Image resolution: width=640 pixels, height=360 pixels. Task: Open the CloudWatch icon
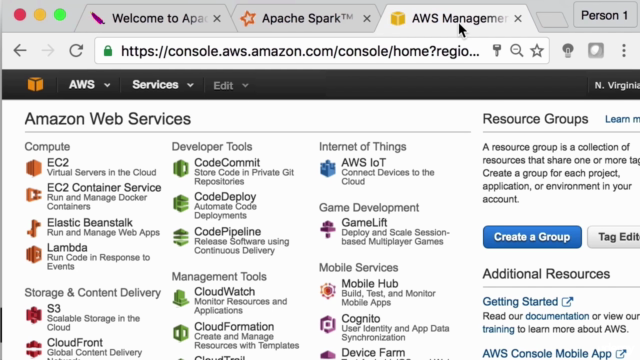coord(181,298)
